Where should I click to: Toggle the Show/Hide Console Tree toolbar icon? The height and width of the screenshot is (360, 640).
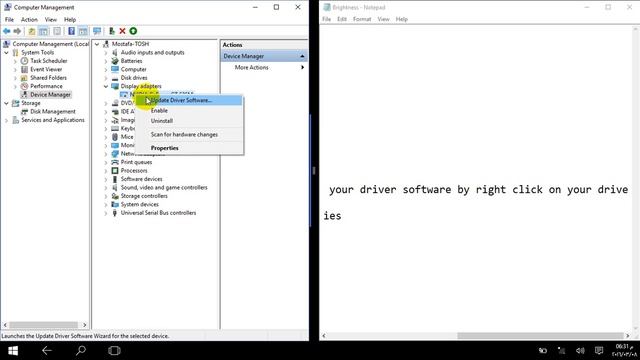(43, 31)
